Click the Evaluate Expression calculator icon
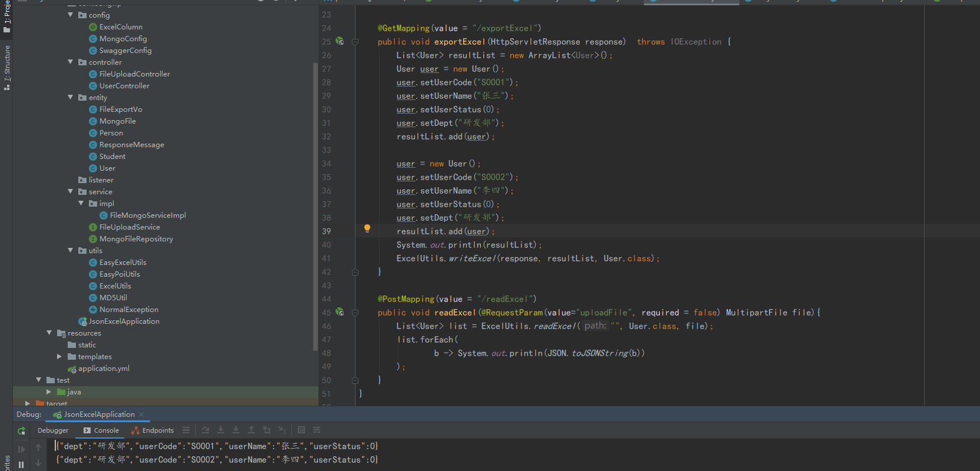The height and width of the screenshot is (471, 980). 301,430
